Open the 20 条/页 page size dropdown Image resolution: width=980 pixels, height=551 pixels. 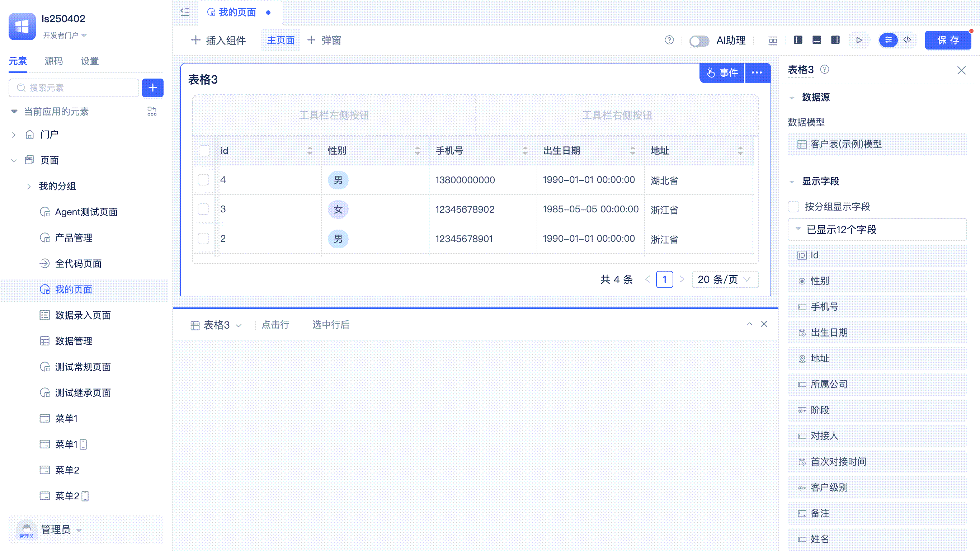tap(725, 280)
